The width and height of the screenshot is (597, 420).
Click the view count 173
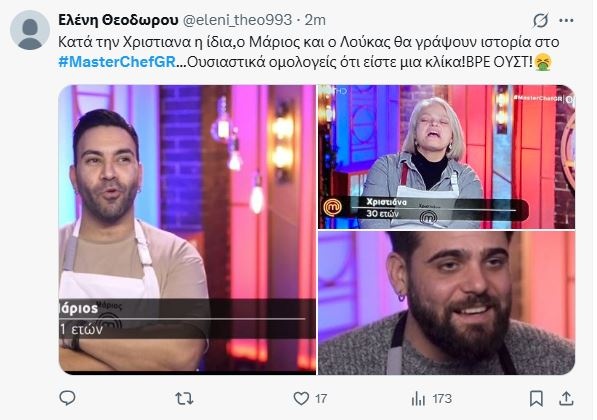coord(442,399)
